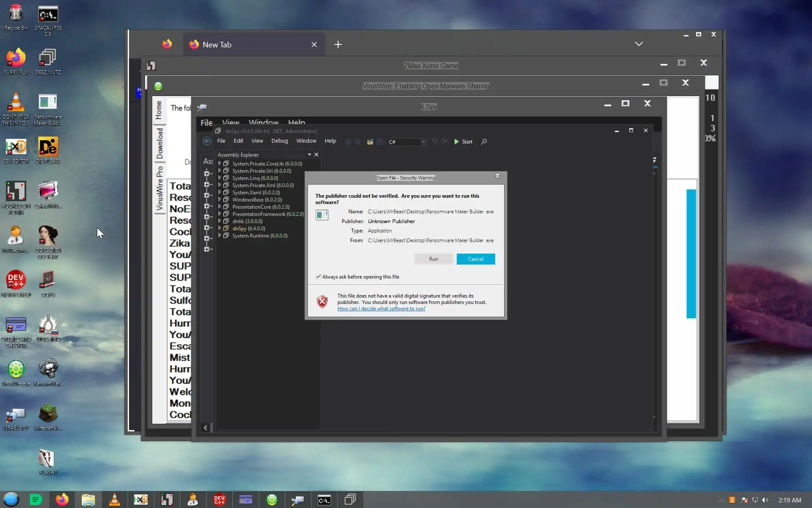Open the Edit menu in dnSpy
The width and height of the screenshot is (812, 508).
238,141
